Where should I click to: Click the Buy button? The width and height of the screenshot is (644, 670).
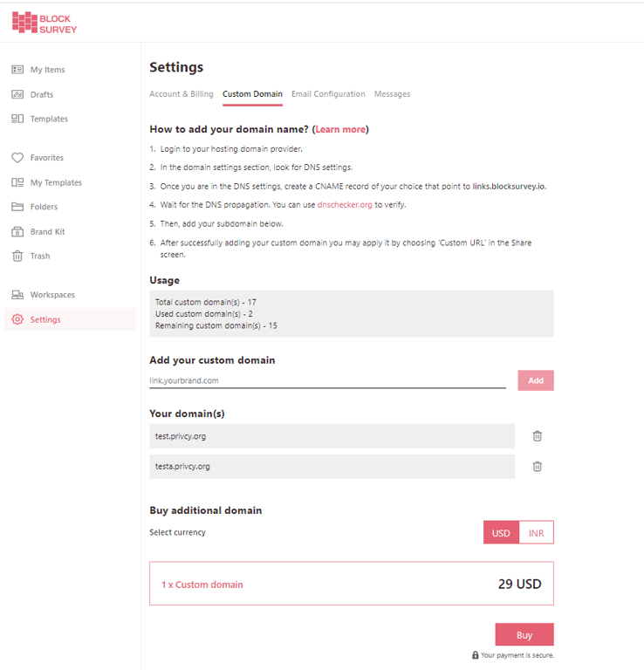pos(524,634)
